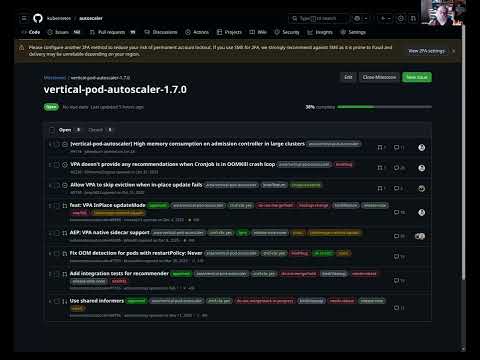The image size is (480, 360).
Task: Switch to the Insights tab
Action: 320,32
